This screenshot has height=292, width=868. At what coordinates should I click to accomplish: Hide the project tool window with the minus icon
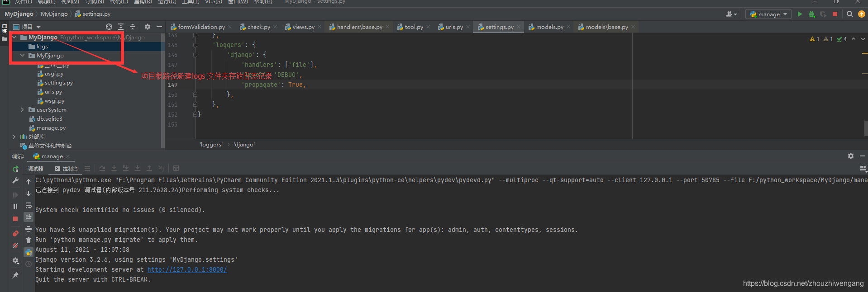(x=159, y=27)
